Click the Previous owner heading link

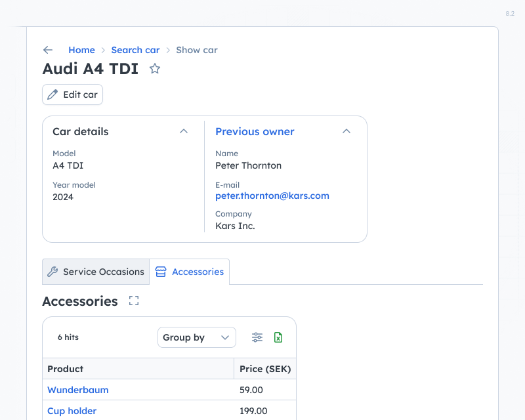coord(255,132)
